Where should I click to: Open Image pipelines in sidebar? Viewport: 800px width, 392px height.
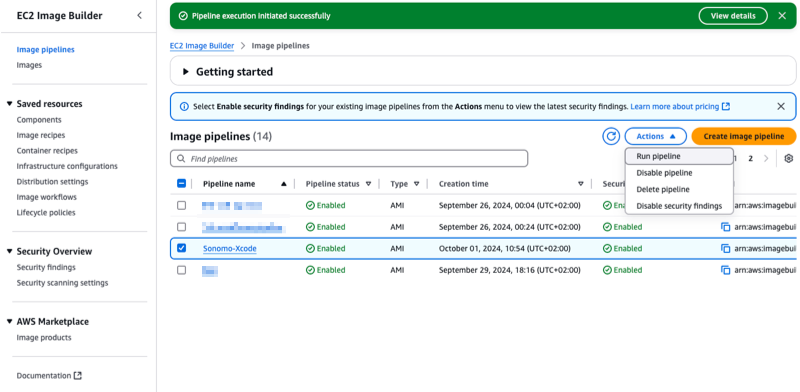[x=45, y=50]
